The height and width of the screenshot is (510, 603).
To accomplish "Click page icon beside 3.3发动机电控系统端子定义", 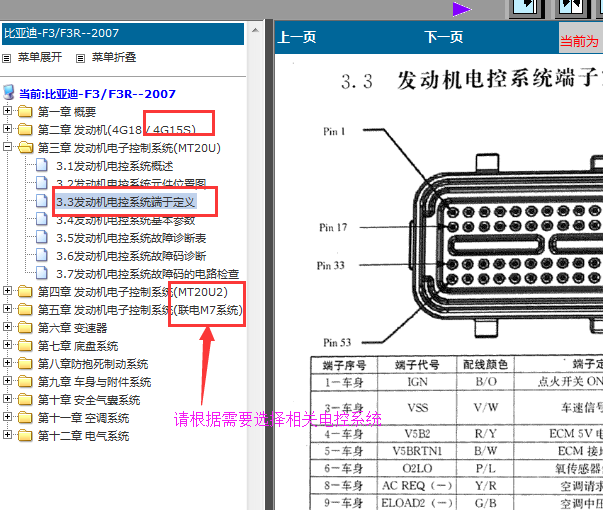I will [x=42, y=200].
